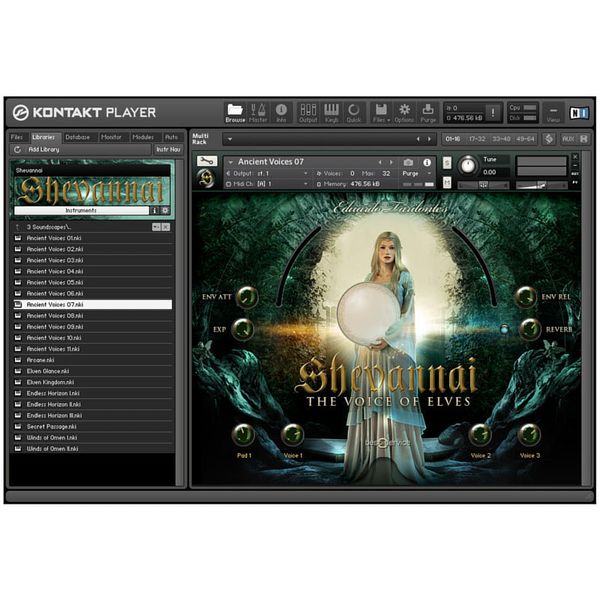Click the ENV REL knob
The height and width of the screenshot is (600, 600).
[526, 297]
